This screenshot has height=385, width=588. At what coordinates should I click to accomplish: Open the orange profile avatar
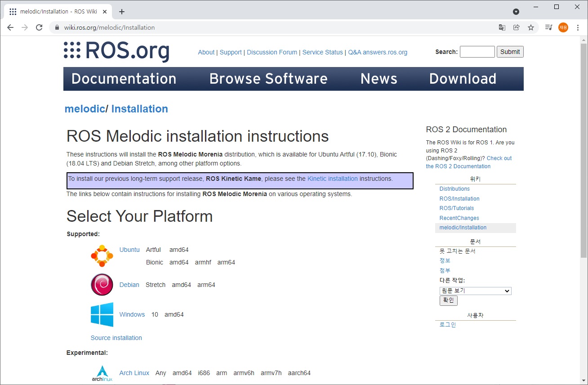[x=563, y=27]
